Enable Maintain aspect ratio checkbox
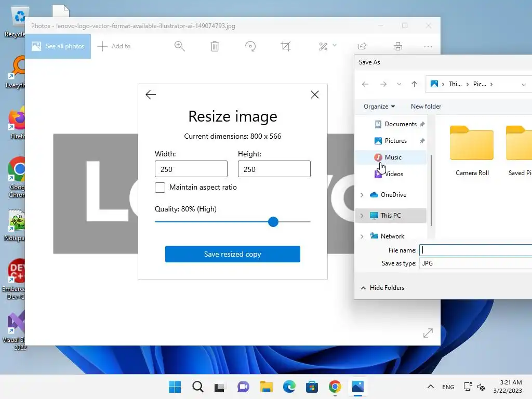 tap(160, 187)
